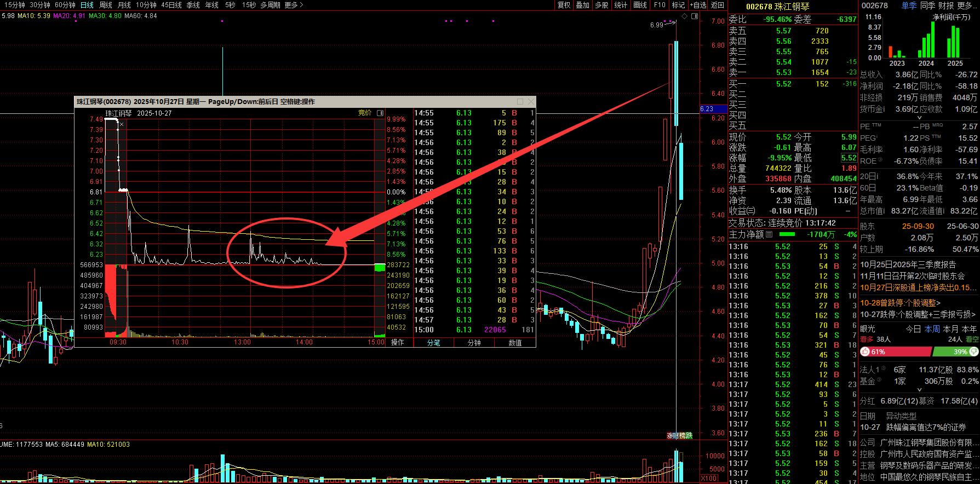This screenshot has width=980, height=484.
Task: Switch to the 分钟 minute tab
Action: pyautogui.click(x=474, y=343)
